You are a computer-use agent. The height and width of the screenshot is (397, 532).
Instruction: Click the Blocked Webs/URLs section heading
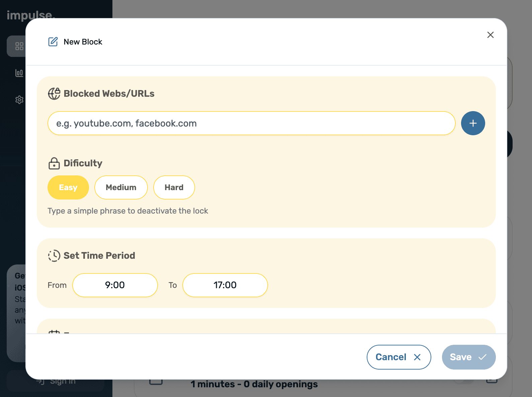pyautogui.click(x=109, y=94)
